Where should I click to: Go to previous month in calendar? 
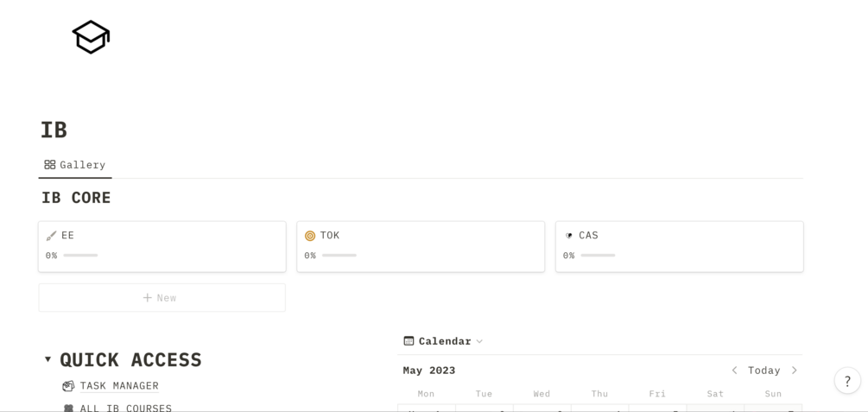(734, 371)
